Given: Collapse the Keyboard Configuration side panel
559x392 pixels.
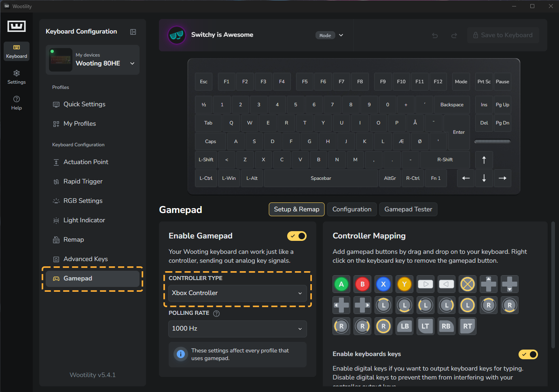Looking at the screenshot, I should [x=133, y=32].
